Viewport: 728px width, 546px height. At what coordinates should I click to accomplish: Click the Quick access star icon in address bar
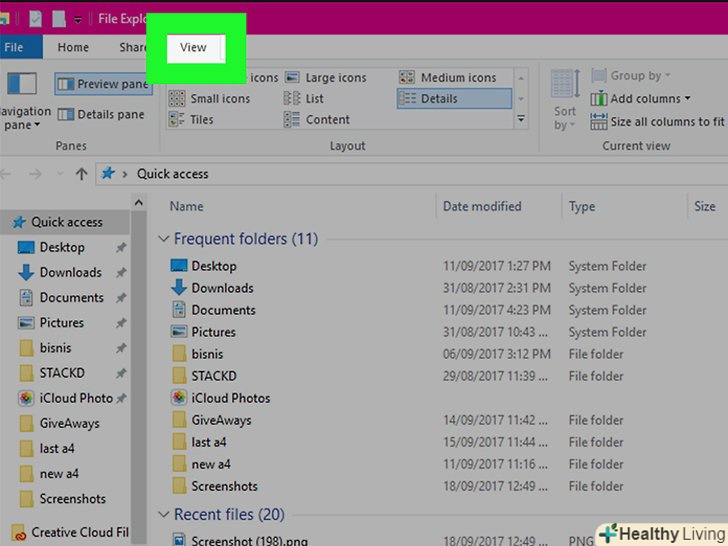tap(108, 174)
